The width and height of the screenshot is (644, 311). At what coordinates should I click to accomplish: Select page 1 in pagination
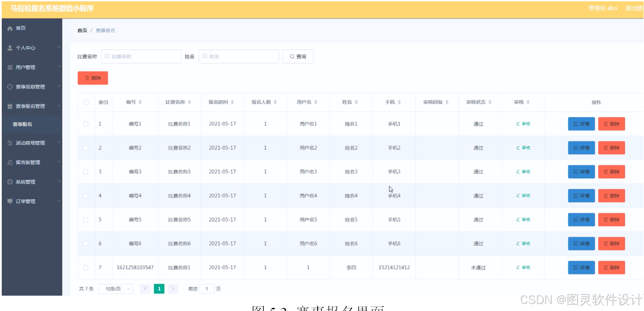tap(159, 289)
